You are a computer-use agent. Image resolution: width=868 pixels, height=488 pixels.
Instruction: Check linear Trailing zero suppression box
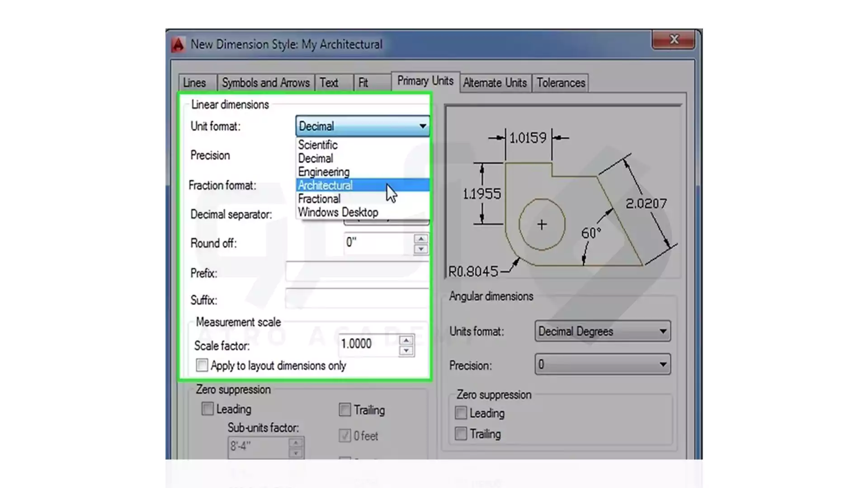click(345, 410)
